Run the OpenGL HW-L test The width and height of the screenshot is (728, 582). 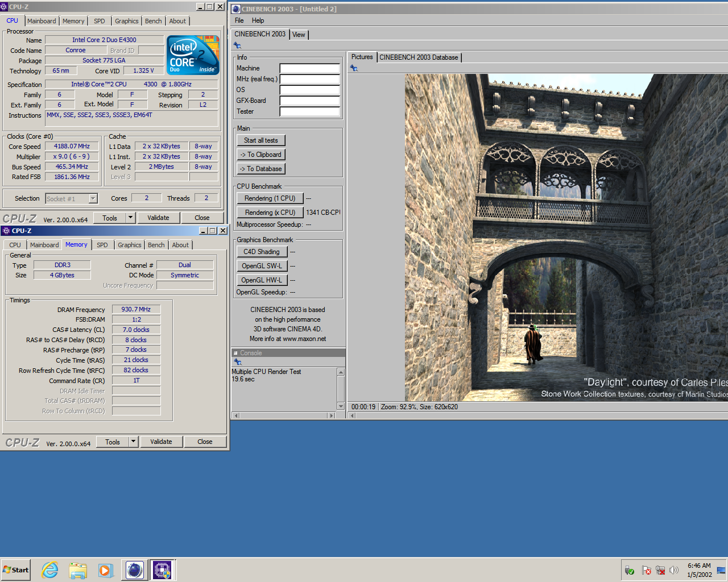(x=262, y=280)
